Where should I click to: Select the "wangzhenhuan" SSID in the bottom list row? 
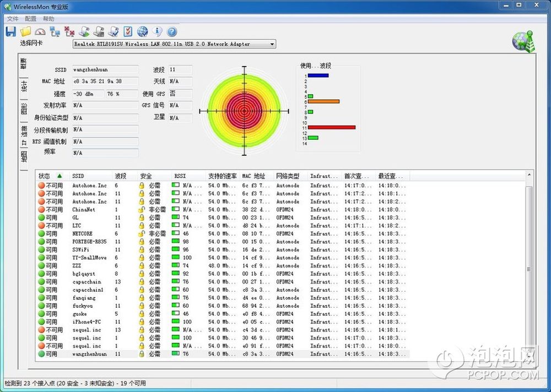coord(90,354)
